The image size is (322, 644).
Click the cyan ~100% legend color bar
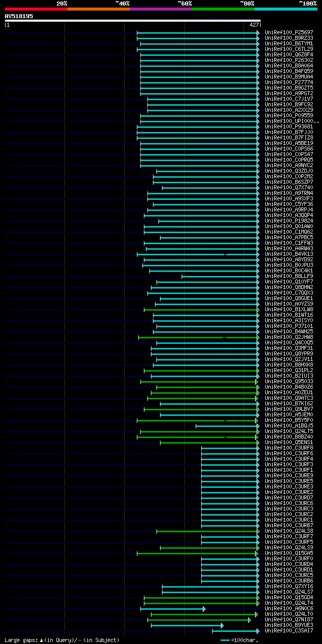pyautogui.click(x=286, y=9)
